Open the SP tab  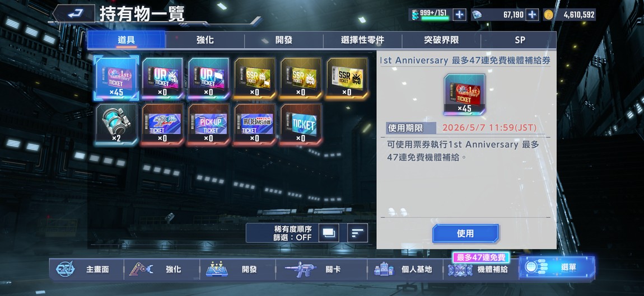[519, 40]
